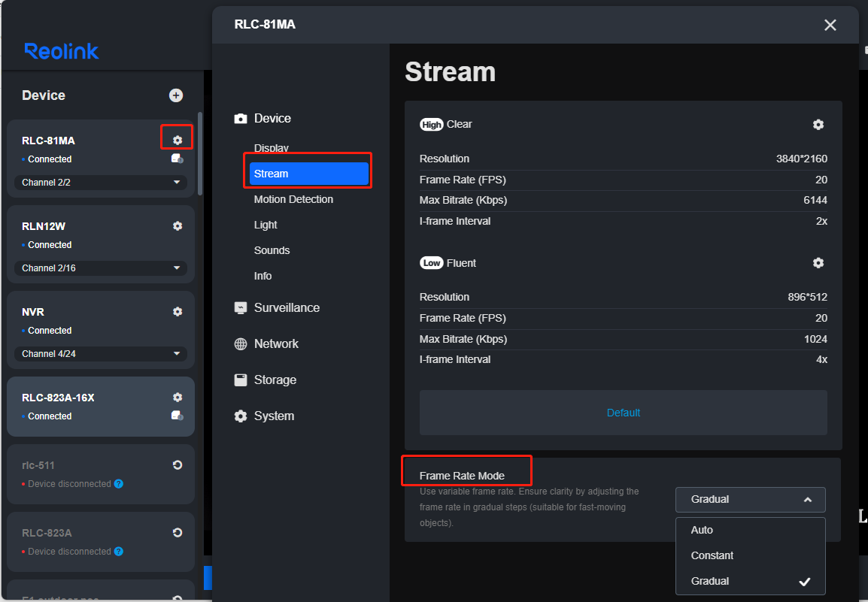Click the Frame Rate Mode label
The width and height of the screenshot is (868, 602).
(463, 476)
